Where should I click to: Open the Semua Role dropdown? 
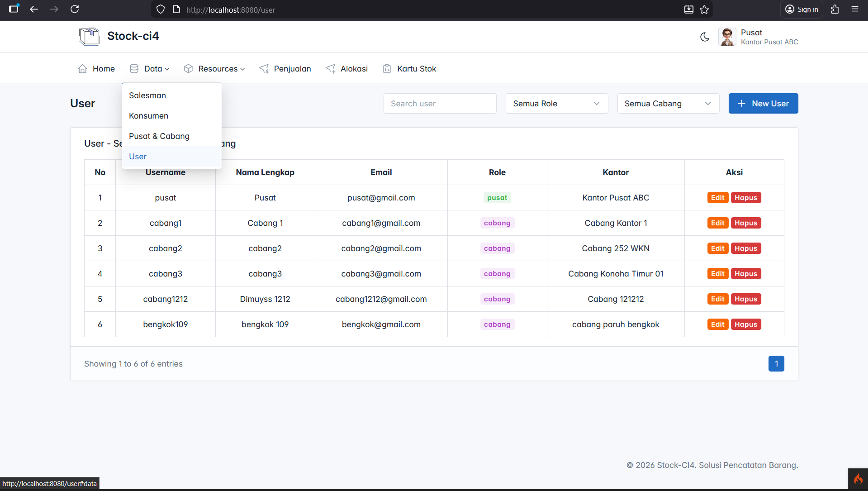[556, 104]
